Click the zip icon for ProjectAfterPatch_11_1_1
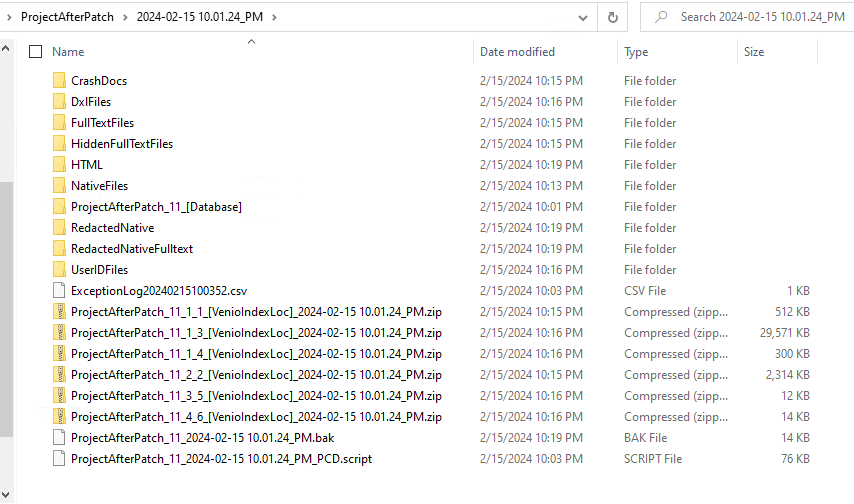This screenshot has height=504, width=854. click(x=59, y=312)
